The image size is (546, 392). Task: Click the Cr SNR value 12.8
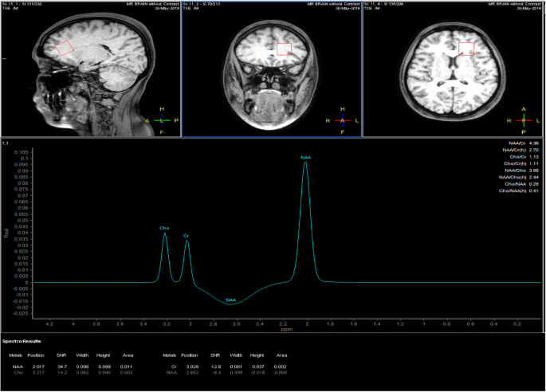click(x=216, y=367)
